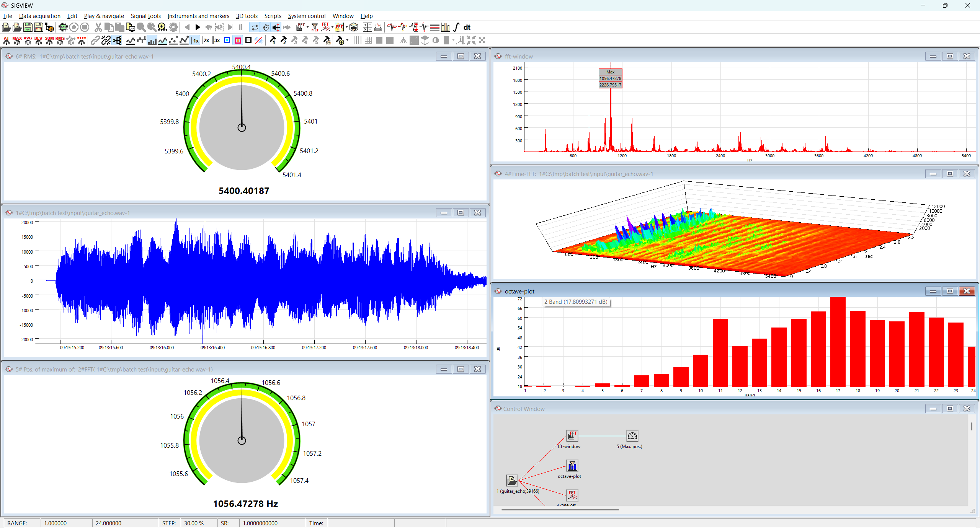
Task: Click the Play signal button
Action: [198, 27]
